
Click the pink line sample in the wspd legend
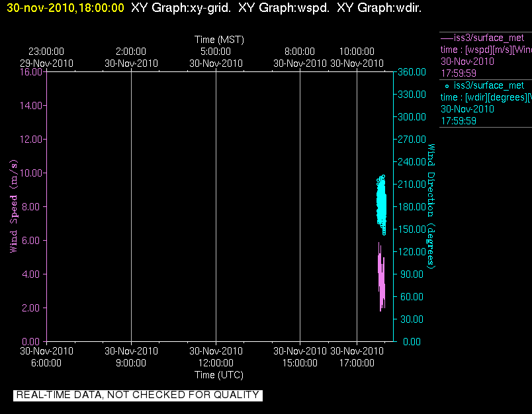tap(447, 38)
